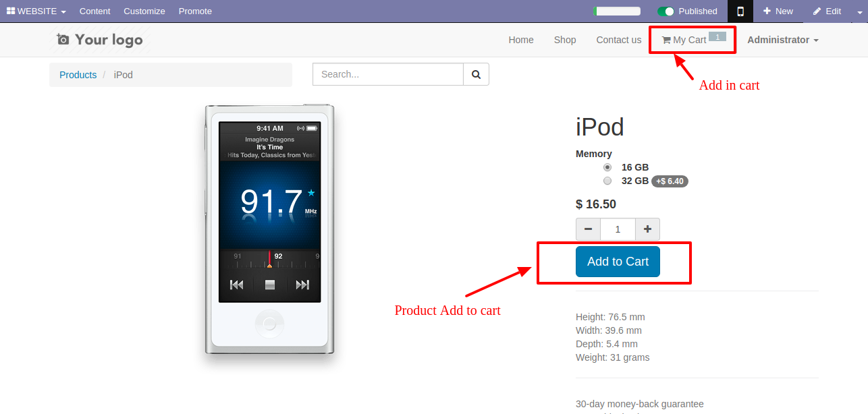Click the Width: 39.6 mm text
Viewport: 868px width, 414px height.
(609, 330)
